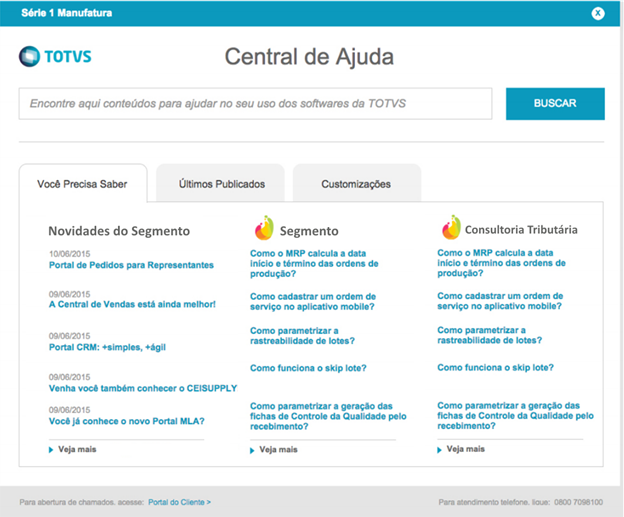Screen dimensions: 624x517
Task: Open Você já conhece o novo Portal MLA?
Action: (127, 421)
